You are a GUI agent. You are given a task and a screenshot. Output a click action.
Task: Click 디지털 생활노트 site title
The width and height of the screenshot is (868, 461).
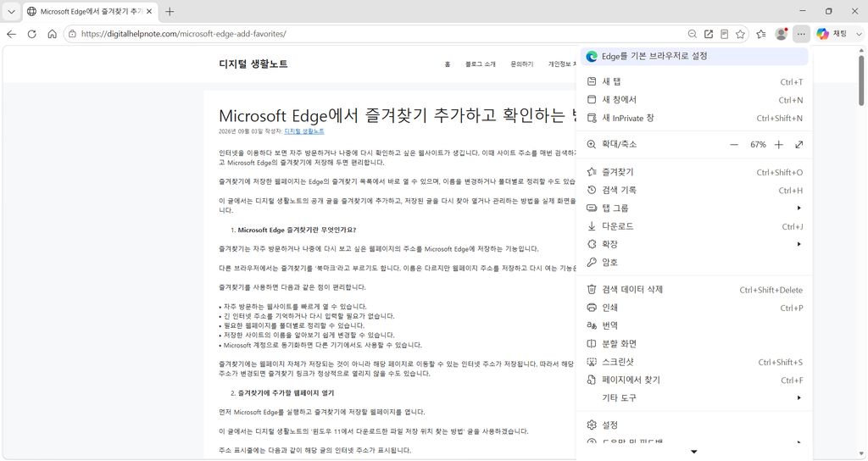tap(253, 64)
